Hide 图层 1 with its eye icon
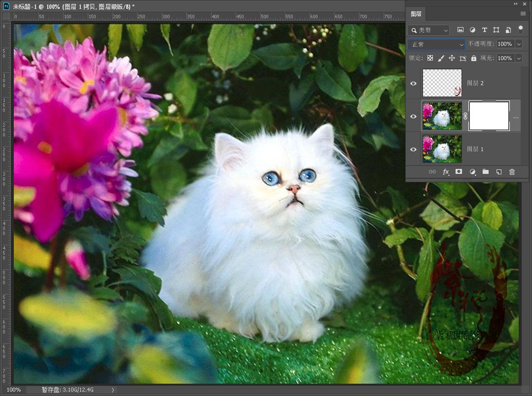Image resolution: width=532 pixels, height=396 pixels. pyautogui.click(x=413, y=149)
